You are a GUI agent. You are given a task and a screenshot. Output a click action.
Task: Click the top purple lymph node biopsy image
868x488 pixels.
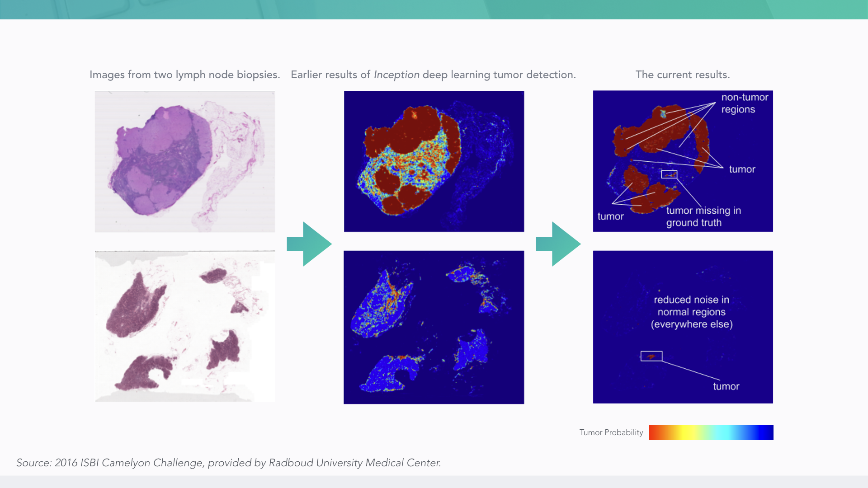[185, 161]
